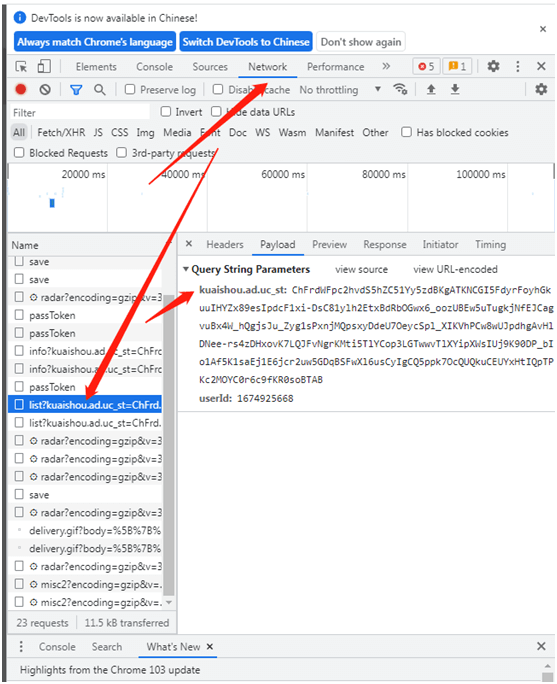Toggle the Disable cache checkbox
The height and width of the screenshot is (684, 557).
pyautogui.click(x=218, y=89)
